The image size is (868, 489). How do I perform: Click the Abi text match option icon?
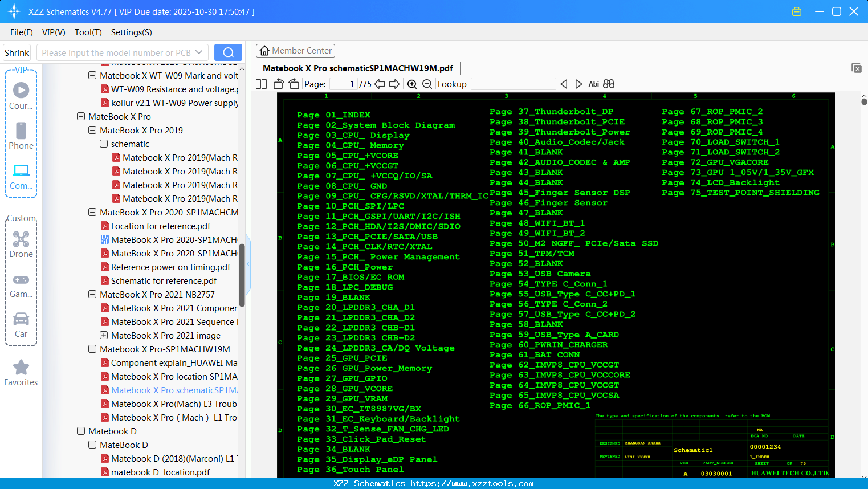click(x=594, y=84)
